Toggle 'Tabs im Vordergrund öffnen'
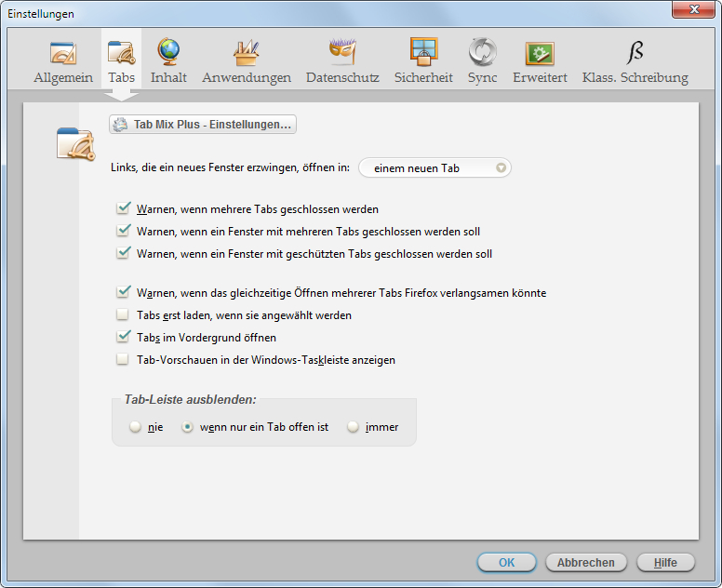 click(123, 337)
